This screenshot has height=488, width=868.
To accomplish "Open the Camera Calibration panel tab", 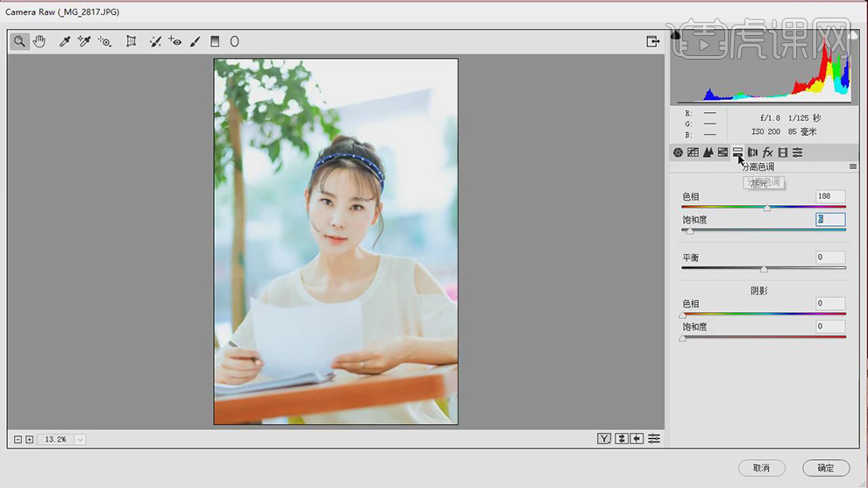I will [x=783, y=152].
